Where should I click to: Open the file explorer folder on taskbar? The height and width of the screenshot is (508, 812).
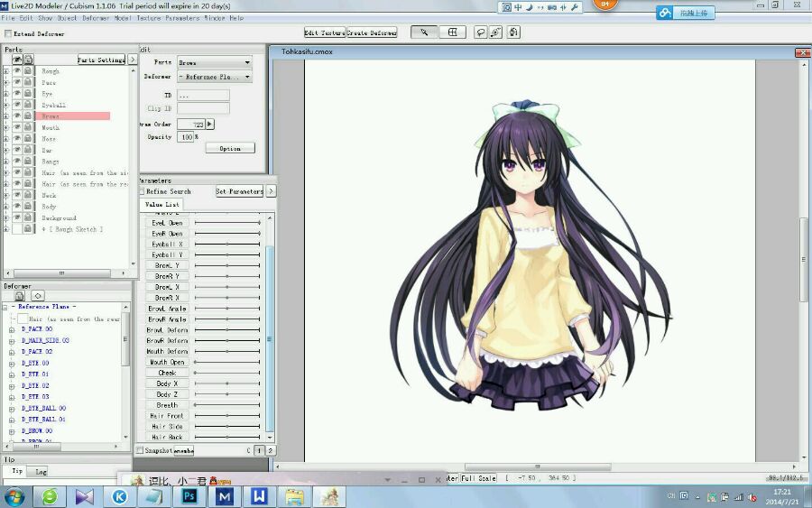(294, 496)
